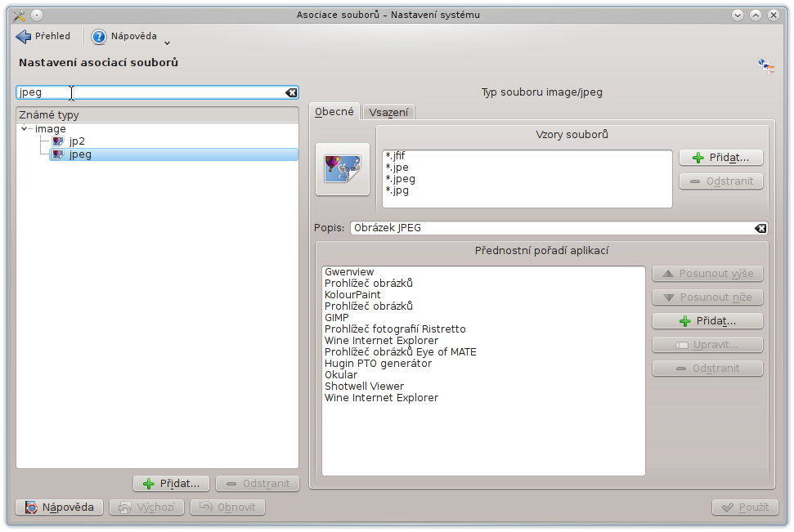
Task: Select the image category row
Action: click(x=50, y=128)
